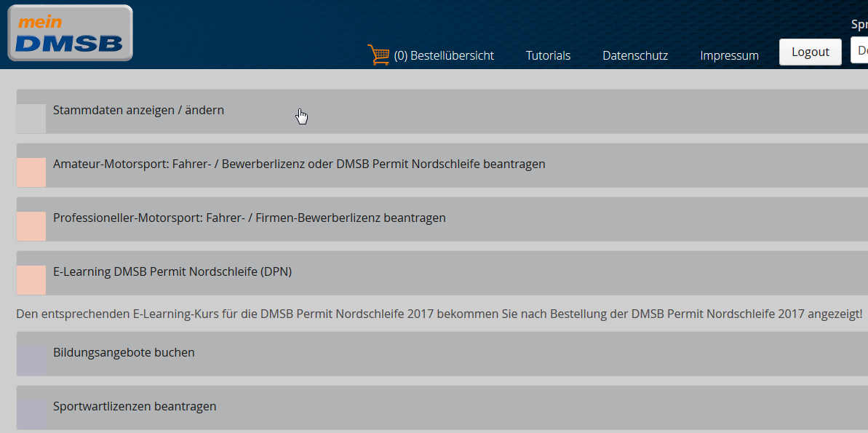Image resolution: width=868 pixels, height=433 pixels.
Task: Open the Sportwartlizenzen beantragen row
Action: tap(135, 407)
